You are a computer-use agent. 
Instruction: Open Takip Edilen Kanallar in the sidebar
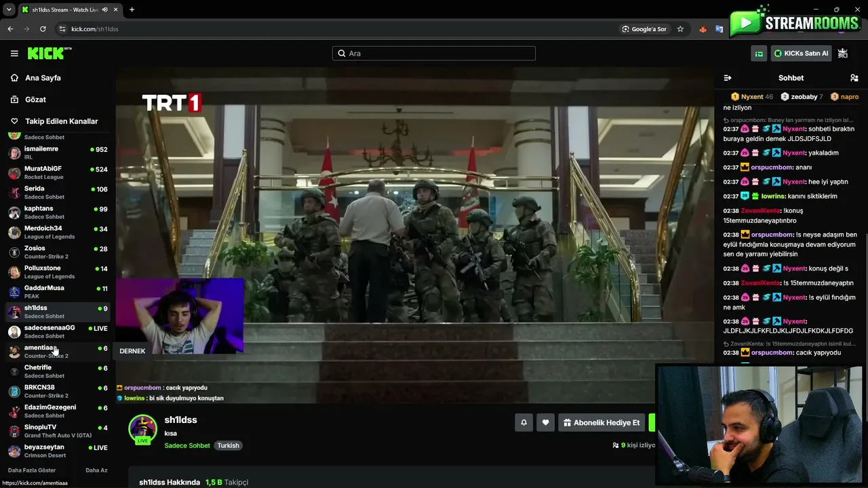(x=62, y=121)
